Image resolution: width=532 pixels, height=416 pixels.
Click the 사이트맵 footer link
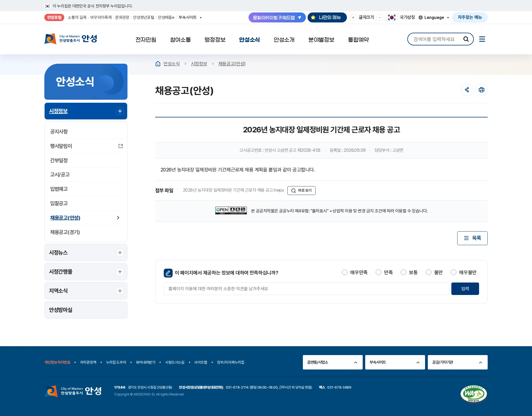pos(201,362)
